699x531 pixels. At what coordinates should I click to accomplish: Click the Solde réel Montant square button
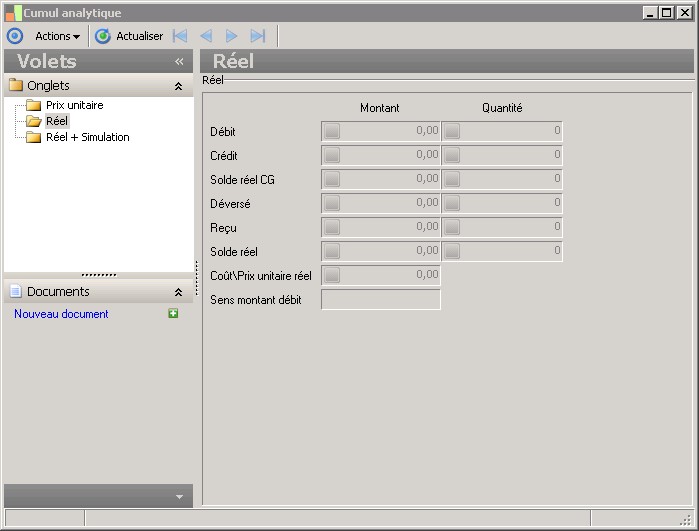332,251
